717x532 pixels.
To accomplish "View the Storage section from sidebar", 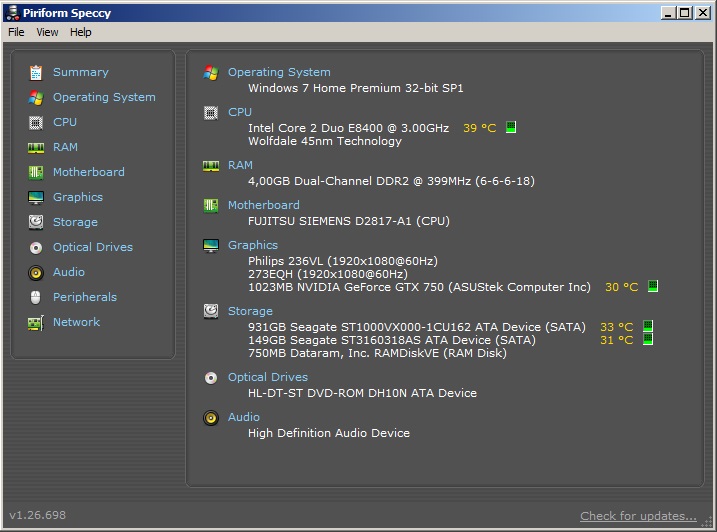I will pyautogui.click(x=75, y=222).
